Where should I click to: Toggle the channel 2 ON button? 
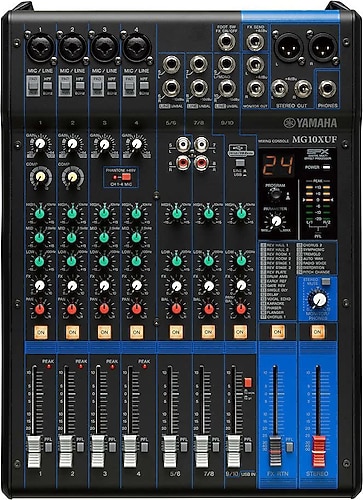(x=72, y=332)
